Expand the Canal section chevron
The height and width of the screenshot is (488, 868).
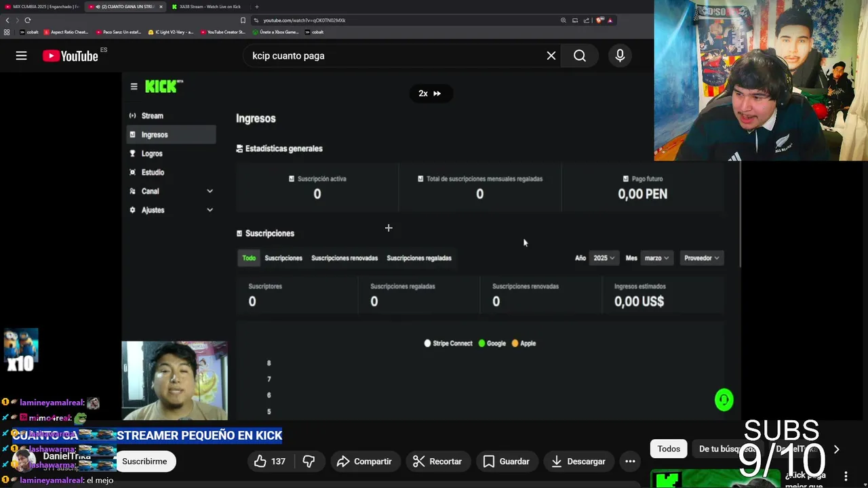pos(210,191)
